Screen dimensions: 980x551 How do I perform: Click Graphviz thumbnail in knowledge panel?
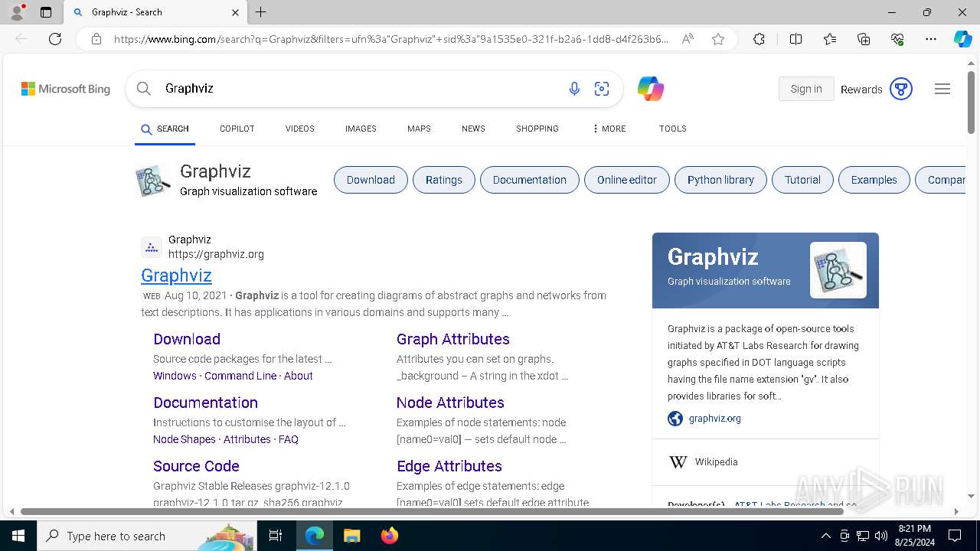click(838, 270)
